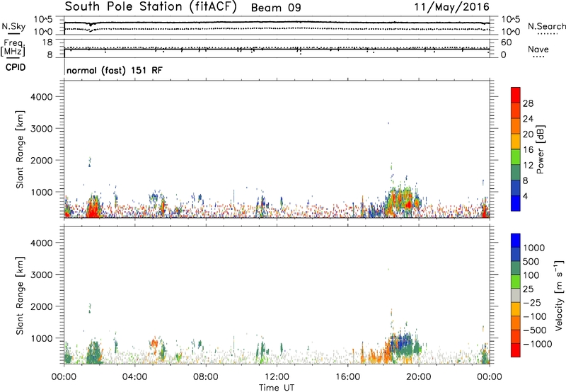
Task: Click the blue velocity patch near 19:00 UT
Action: [x=400, y=343]
